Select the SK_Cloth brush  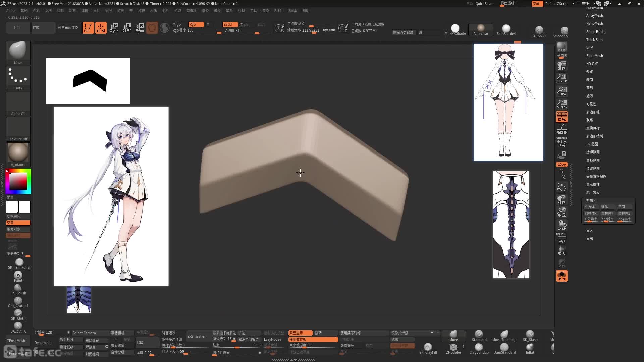click(x=18, y=315)
